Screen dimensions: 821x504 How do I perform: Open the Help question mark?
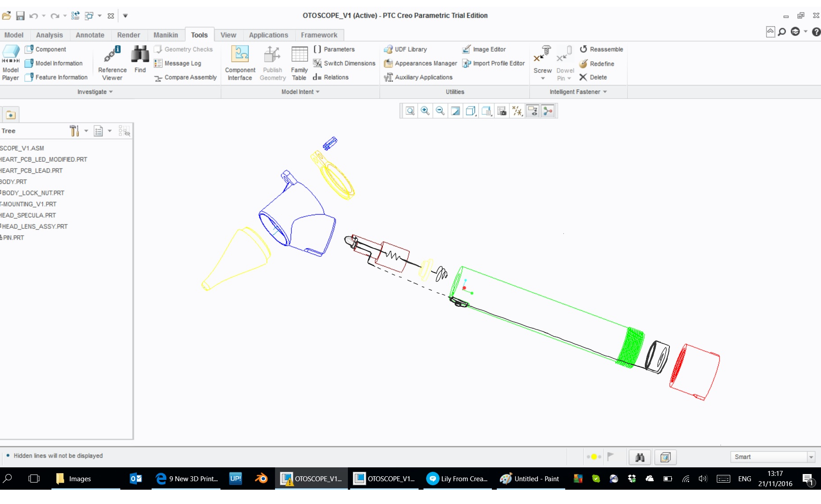click(x=816, y=32)
